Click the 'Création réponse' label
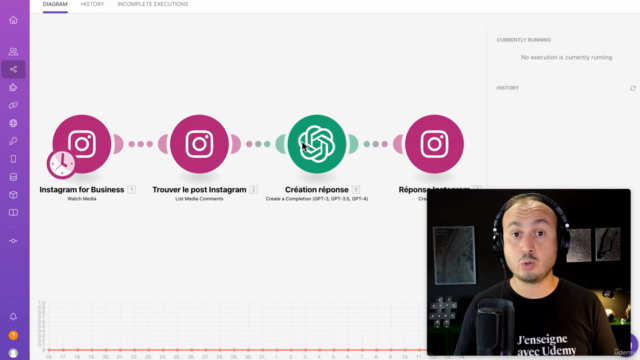640x360 pixels. tap(317, 190)
